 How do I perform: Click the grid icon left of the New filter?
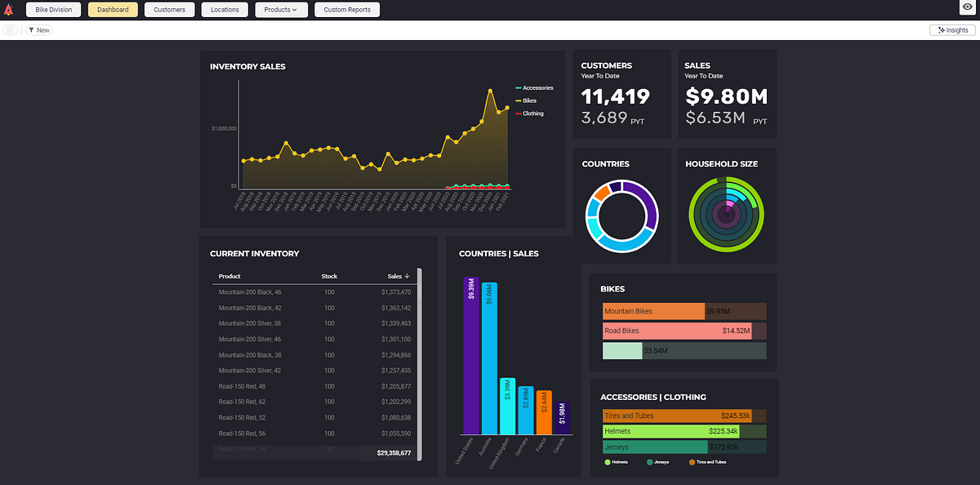(11, 29)
